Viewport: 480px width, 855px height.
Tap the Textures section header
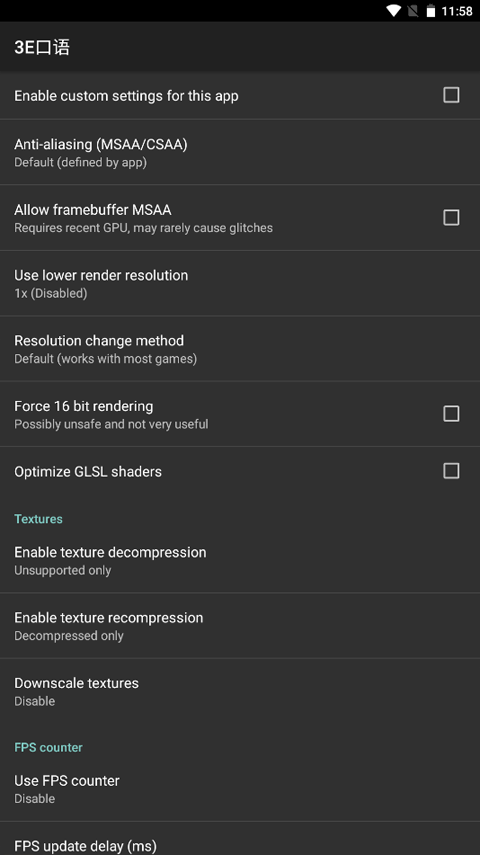click(38, 519)
